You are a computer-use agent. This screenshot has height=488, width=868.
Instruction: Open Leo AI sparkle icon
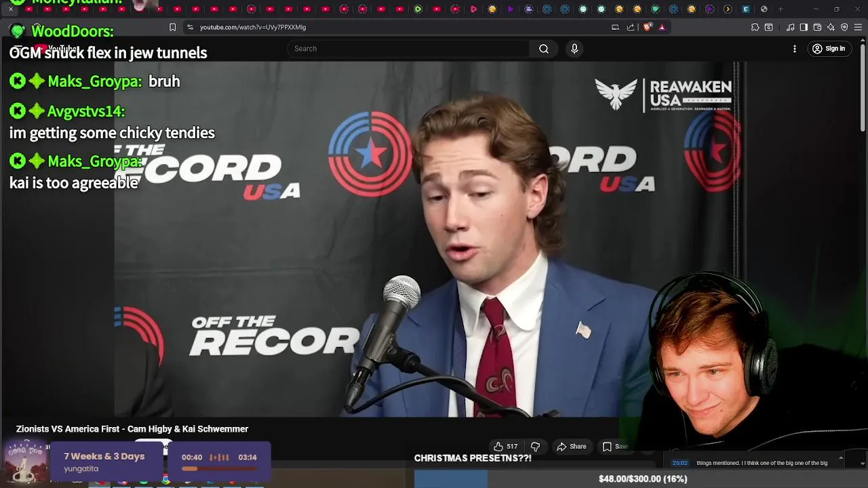pyautogui.click(x=831, y=27)
